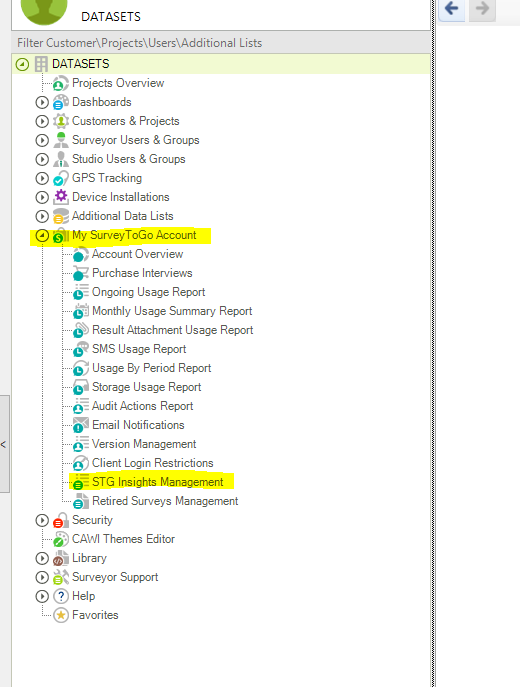
Task: Click the Projects Overview icon
Action: tap(60, 83)
